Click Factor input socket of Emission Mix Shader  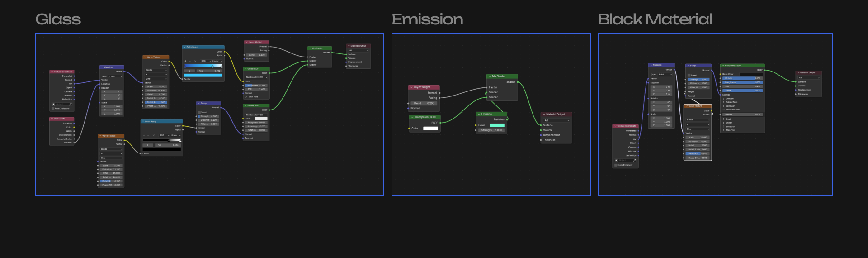point(487,87)
